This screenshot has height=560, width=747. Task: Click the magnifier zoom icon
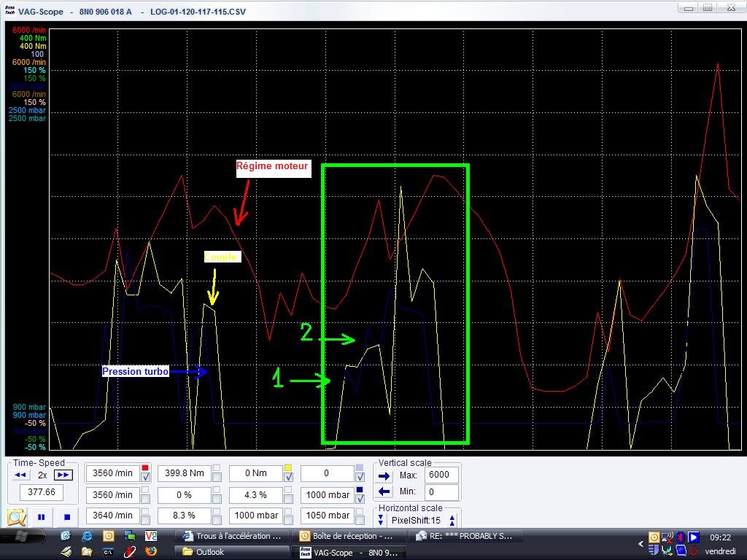tap(17, 517)
